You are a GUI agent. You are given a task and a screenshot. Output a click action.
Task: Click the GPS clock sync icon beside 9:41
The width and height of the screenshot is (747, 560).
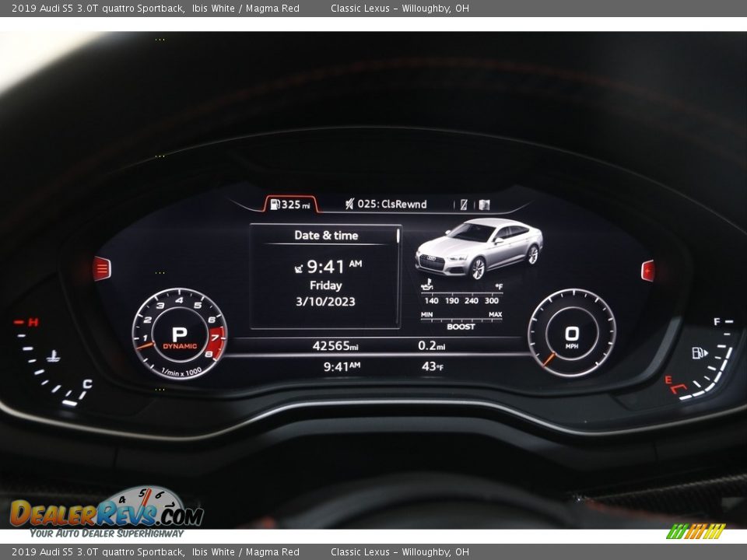tap(298, 268)
